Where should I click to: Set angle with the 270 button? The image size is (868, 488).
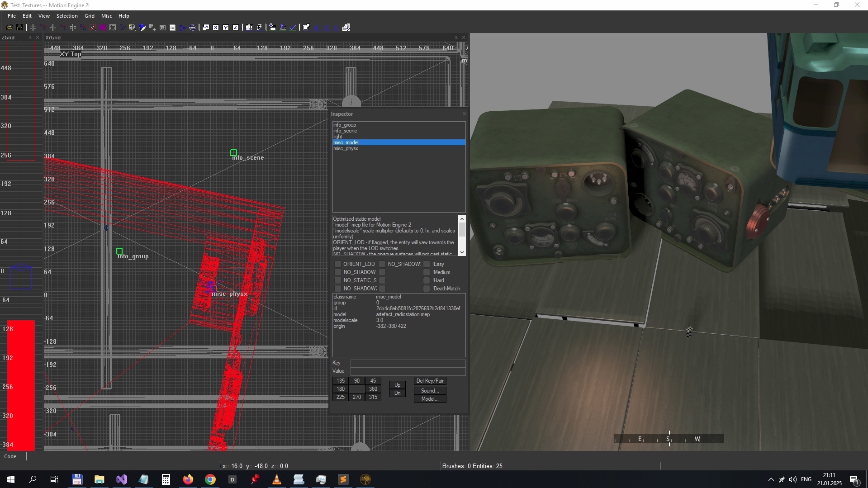click(x=357, y=397)
